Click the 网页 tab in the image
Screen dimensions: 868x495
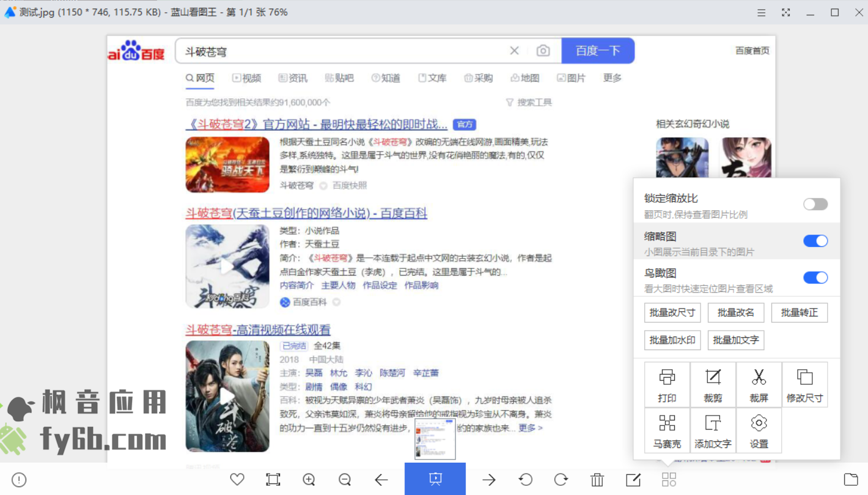(200, 78)
